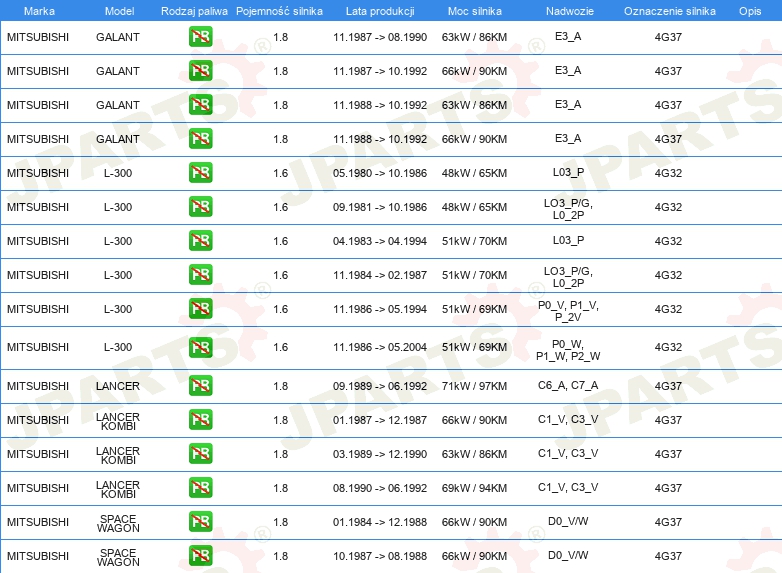Click fuel icon in L-300 04.1983 row
Image resolution: width=782 pixels, height=573 pixels.
pyautogui.click(x=200, y=240)
